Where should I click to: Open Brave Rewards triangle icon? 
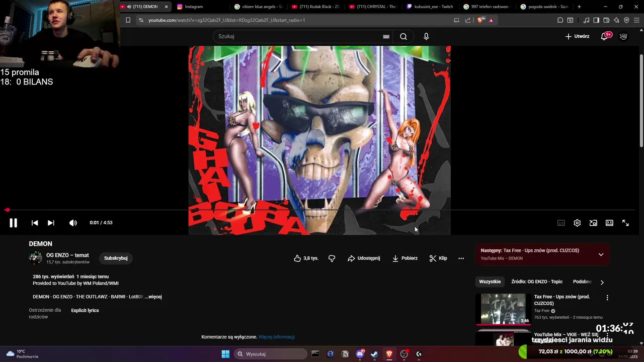[x=491, y=20]
